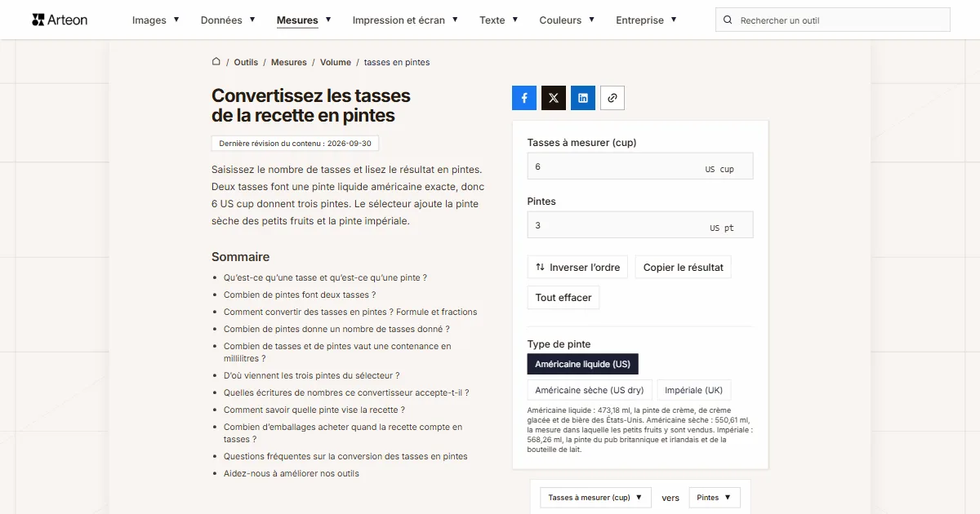Open the Couleurs menu
The image size is (980, 514).
[567, 20]
